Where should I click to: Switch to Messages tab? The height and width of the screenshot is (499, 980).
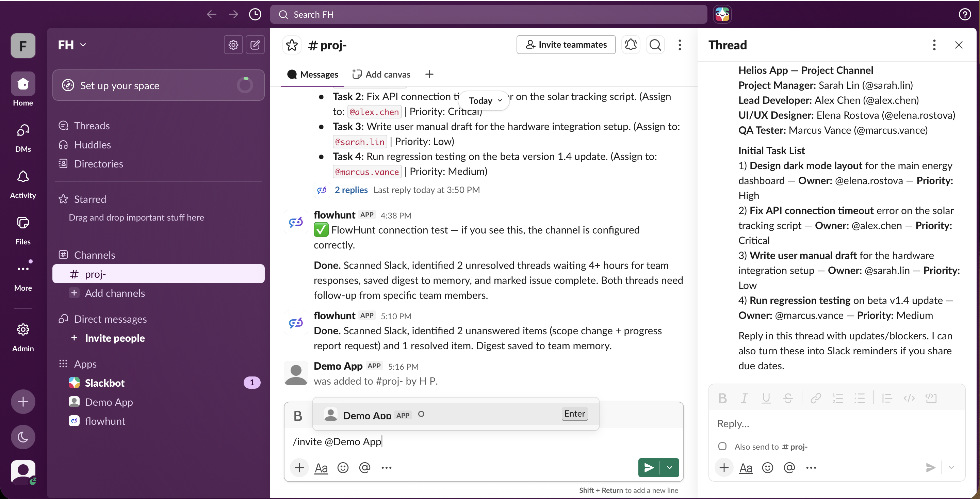[x=313, y=74]
